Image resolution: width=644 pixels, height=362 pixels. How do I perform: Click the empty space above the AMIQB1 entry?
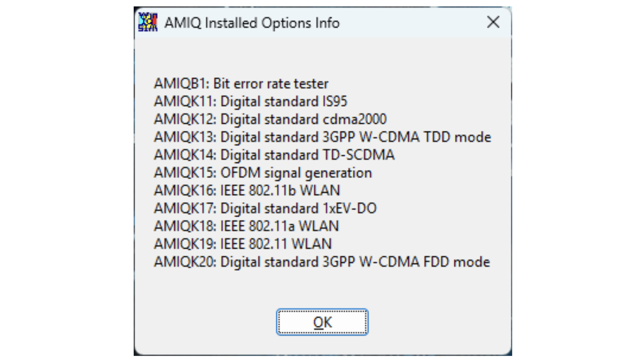[x=320, y=57]
